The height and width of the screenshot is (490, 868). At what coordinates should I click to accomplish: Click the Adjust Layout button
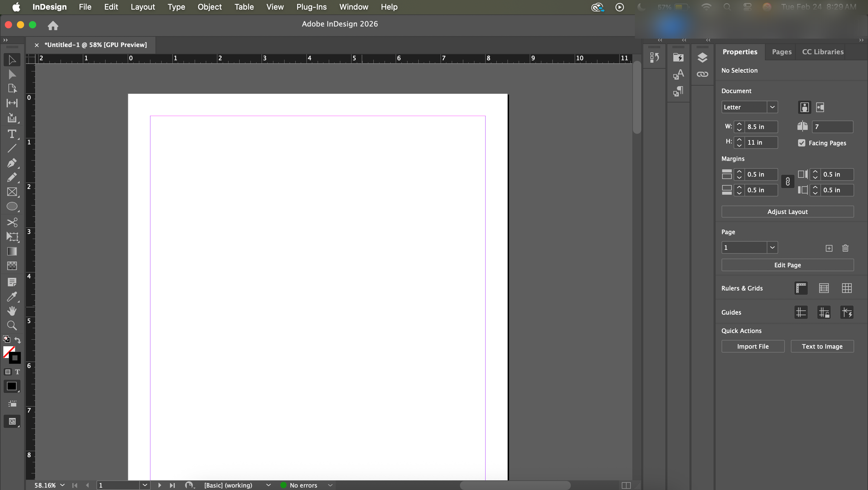point(787,212)
